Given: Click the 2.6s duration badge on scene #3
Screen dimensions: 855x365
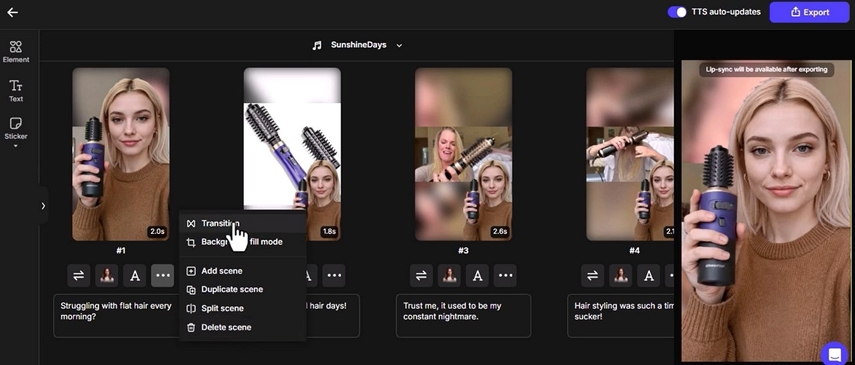Looking at the screenshot, I should 499,231.
